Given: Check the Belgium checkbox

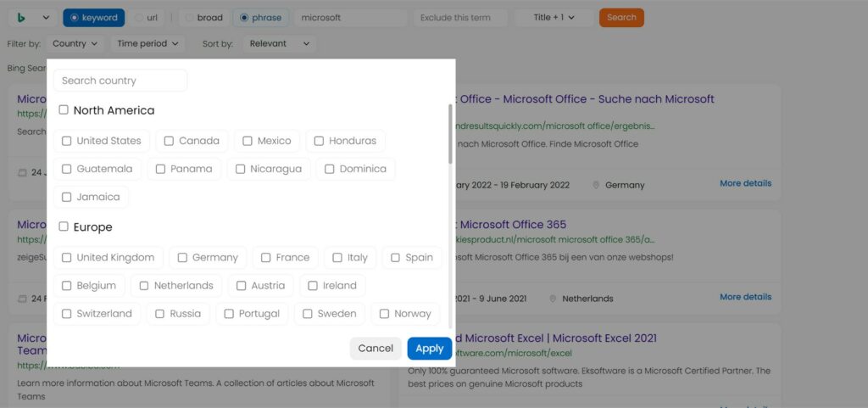Looking at the screenshot, I should coord(66,286).
